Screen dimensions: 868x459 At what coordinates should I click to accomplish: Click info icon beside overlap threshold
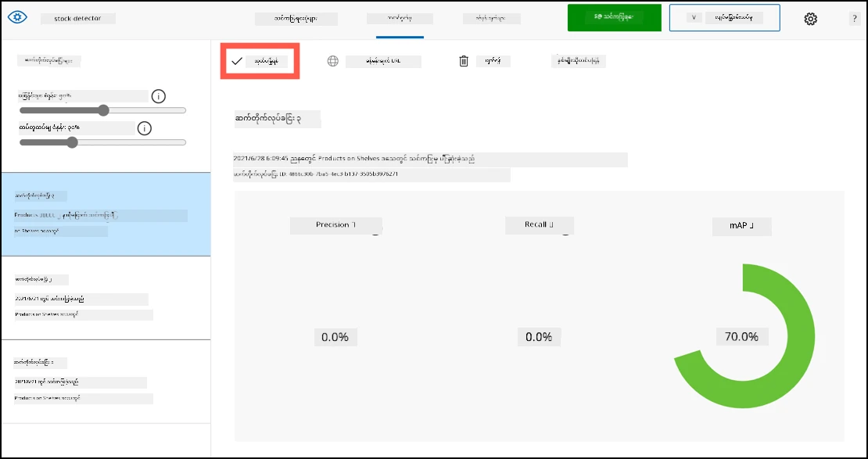coord(145,128)
